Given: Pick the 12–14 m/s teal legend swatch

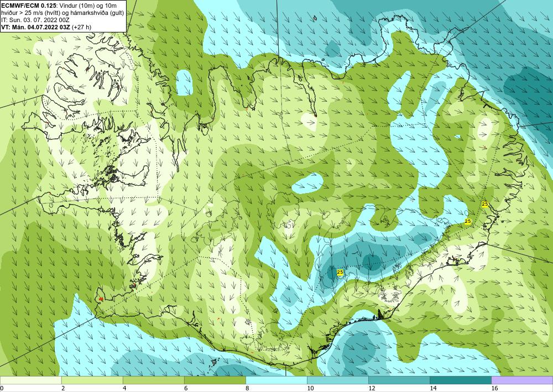Looking at the screenshot, I should pos(399,380).
